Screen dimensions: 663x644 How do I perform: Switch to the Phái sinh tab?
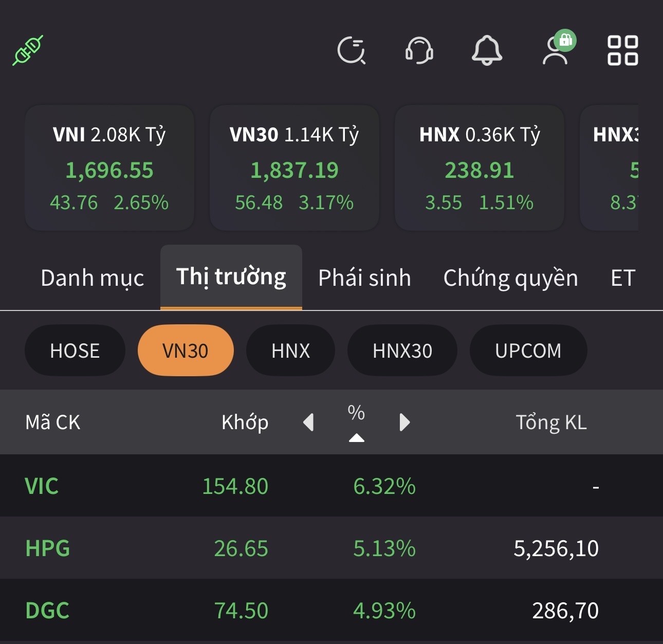click(x=364, y=278)
